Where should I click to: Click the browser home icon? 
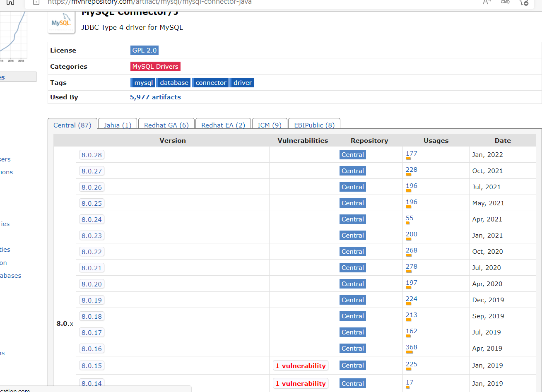coord(10,2)
